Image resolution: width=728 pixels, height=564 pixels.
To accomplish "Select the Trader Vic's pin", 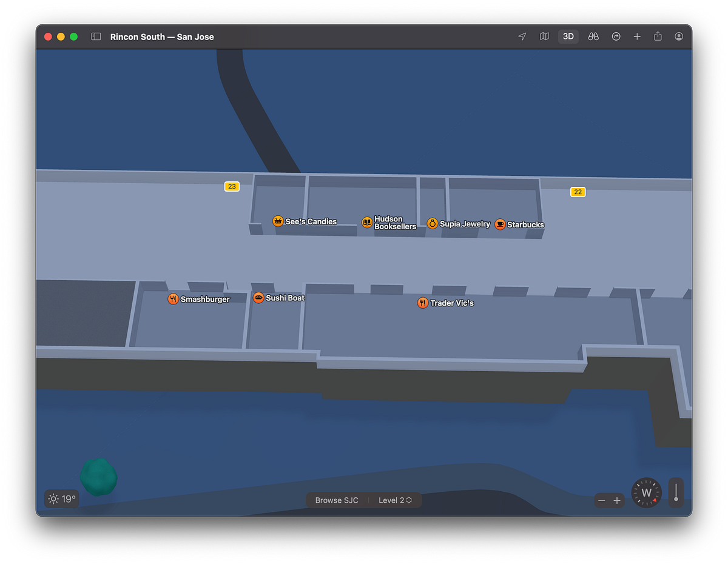I will 422,303.
